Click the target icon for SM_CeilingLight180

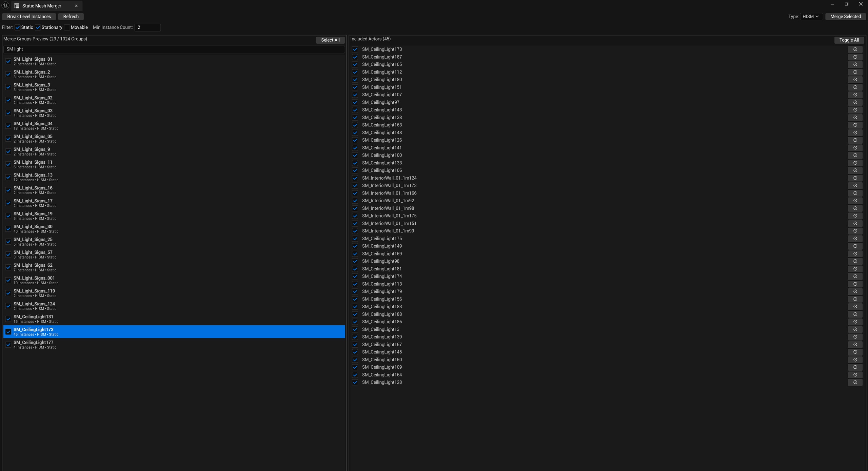[855, 80]
